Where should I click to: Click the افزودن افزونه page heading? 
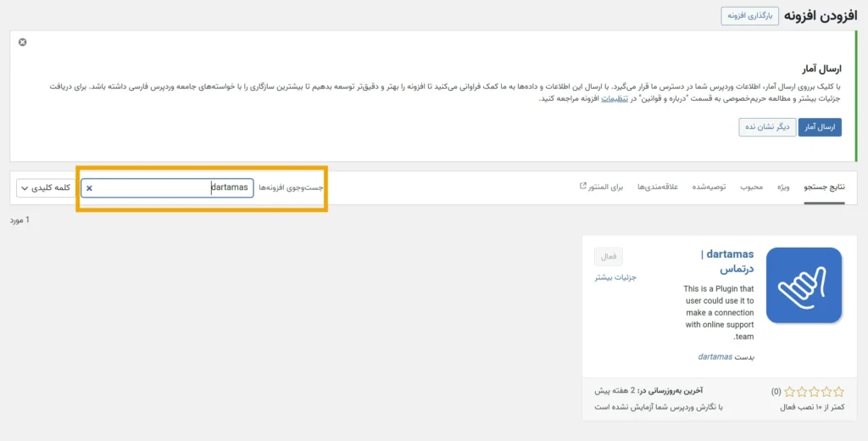tap(821, 15)
